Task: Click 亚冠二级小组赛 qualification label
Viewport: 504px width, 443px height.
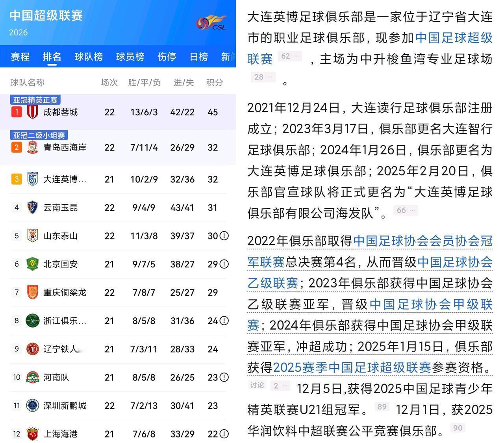Action: [x=39, y=135]
